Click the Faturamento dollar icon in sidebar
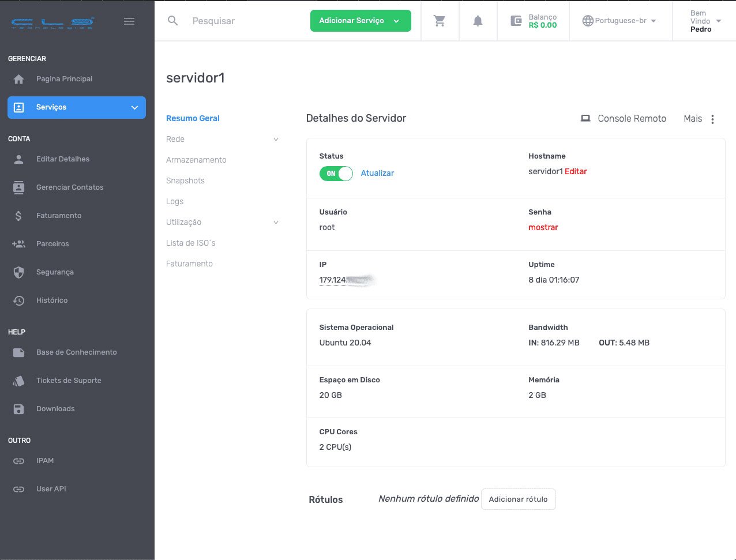 coord(19,216)
